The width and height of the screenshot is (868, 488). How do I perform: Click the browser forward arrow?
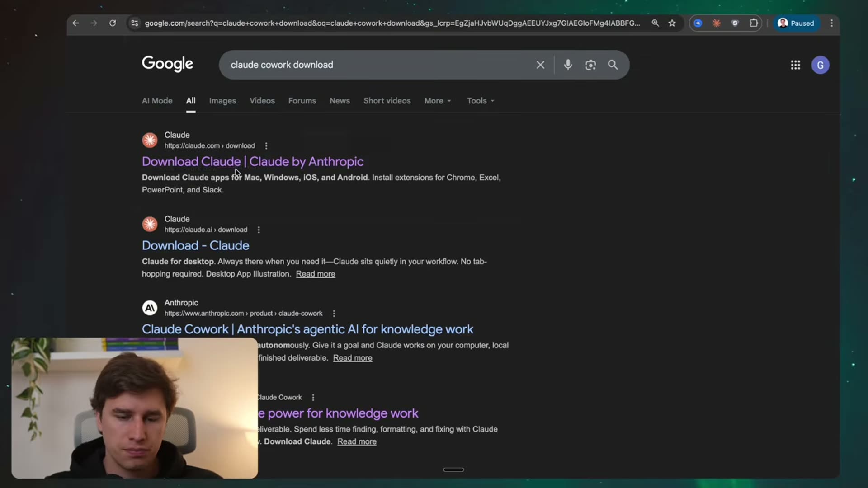click(94, 23)
